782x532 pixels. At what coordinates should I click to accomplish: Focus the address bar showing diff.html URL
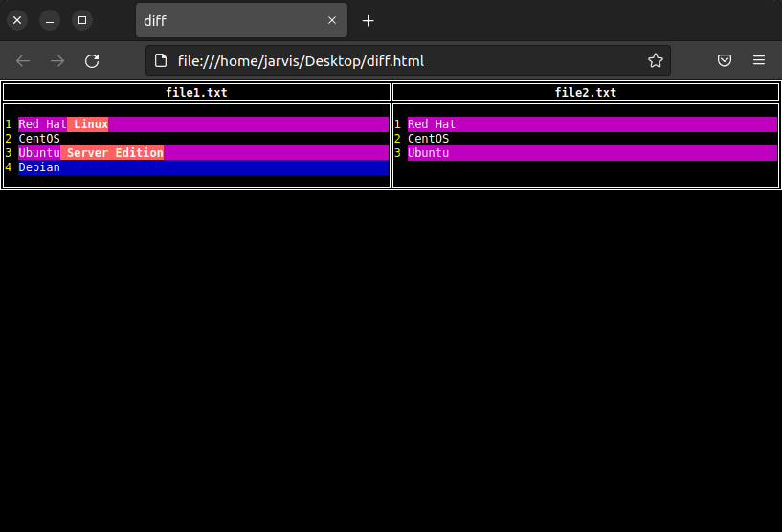pos(409,61)
